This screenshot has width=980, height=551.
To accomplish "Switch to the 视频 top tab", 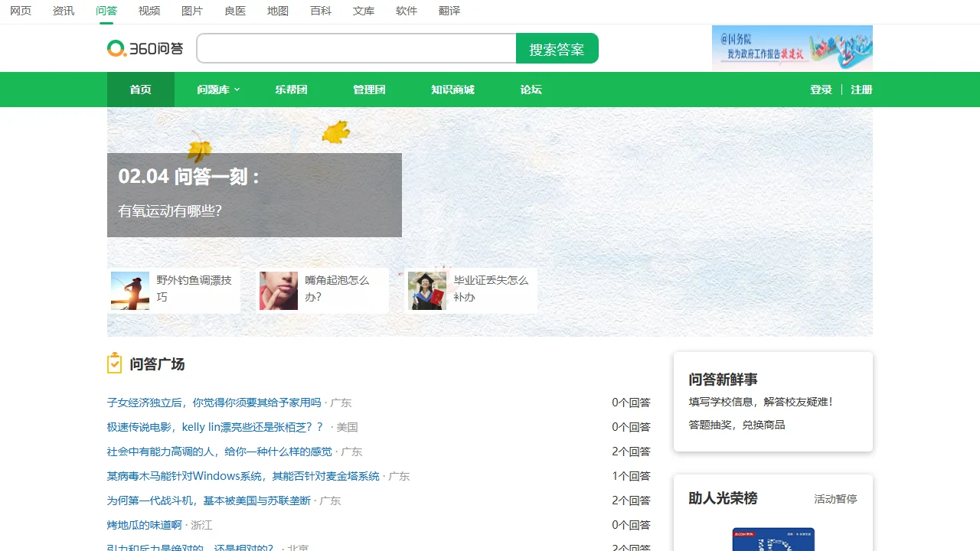I will [149, 11].
